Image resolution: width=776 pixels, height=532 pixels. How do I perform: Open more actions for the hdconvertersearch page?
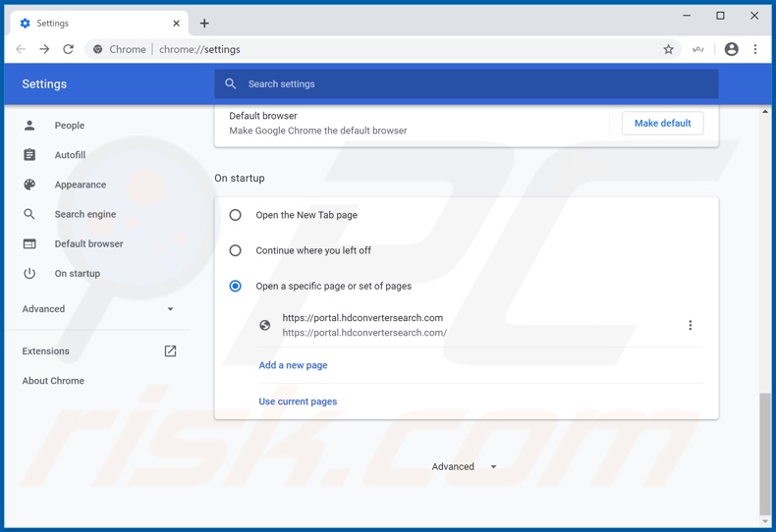pyautogui.click(x=690, y=325)
